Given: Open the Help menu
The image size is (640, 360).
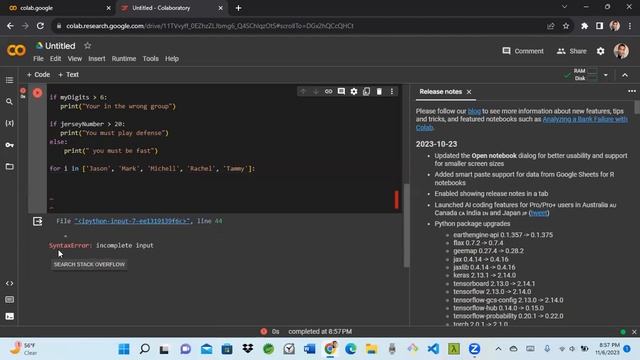Looking at the screenshot, I should tap(172, 59).
